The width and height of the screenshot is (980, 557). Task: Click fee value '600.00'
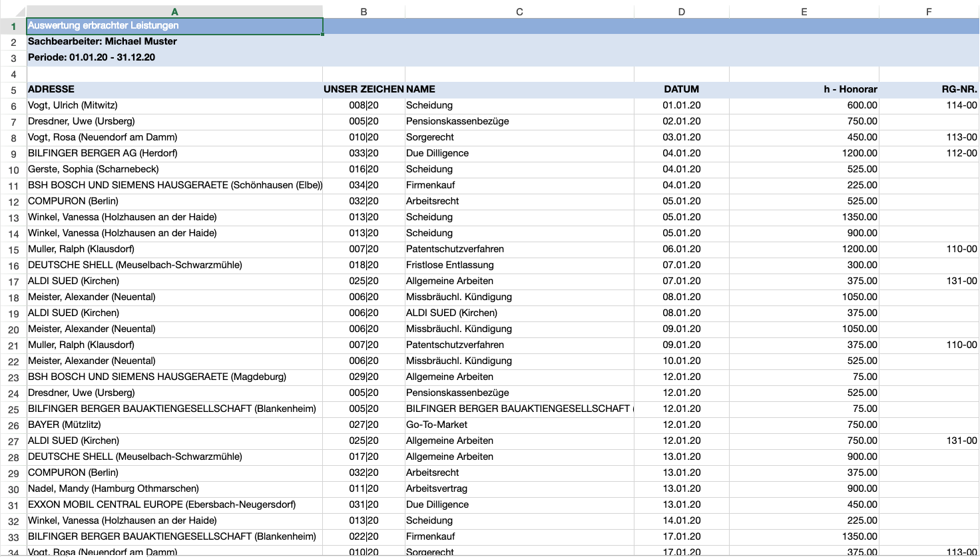[x=804, y=106]
